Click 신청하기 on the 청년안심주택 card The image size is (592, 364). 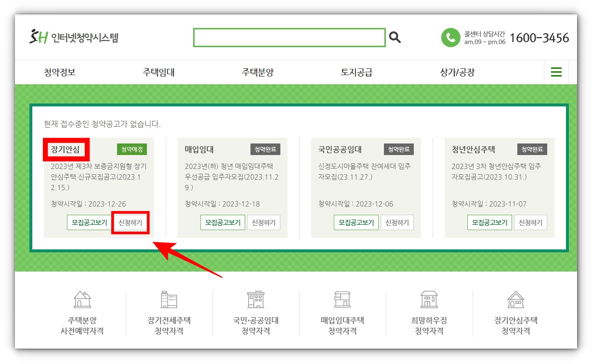pyautogui.click(x=530, y=222)
